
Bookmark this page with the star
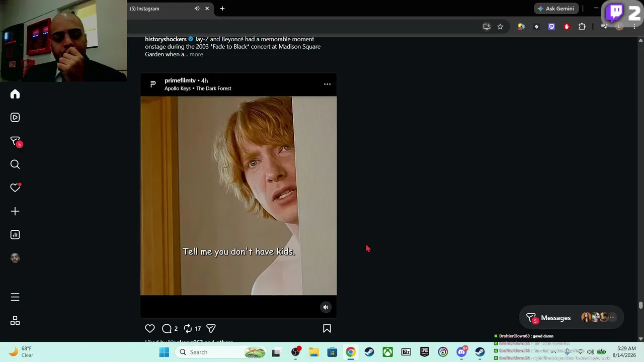click(500, 27)
